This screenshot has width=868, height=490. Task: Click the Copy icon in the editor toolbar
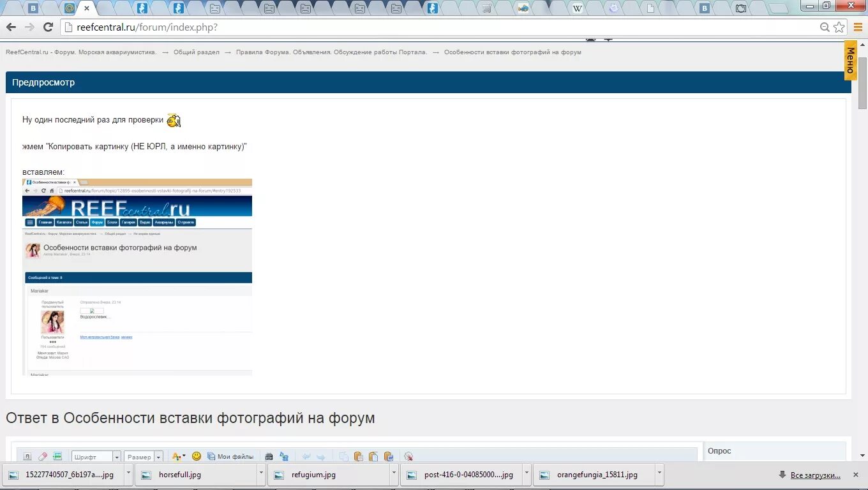tap(344, 457)
